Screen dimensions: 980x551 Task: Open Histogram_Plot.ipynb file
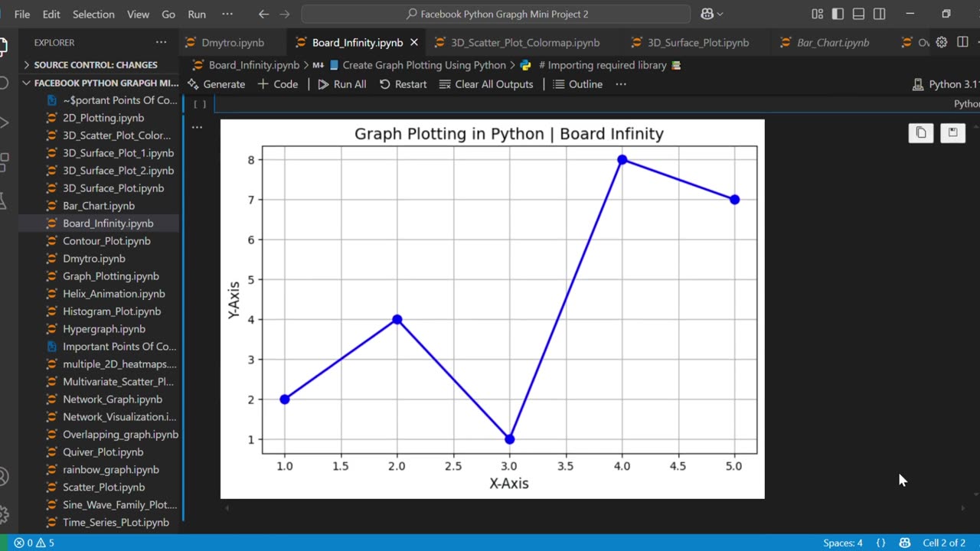pos(112,311)
